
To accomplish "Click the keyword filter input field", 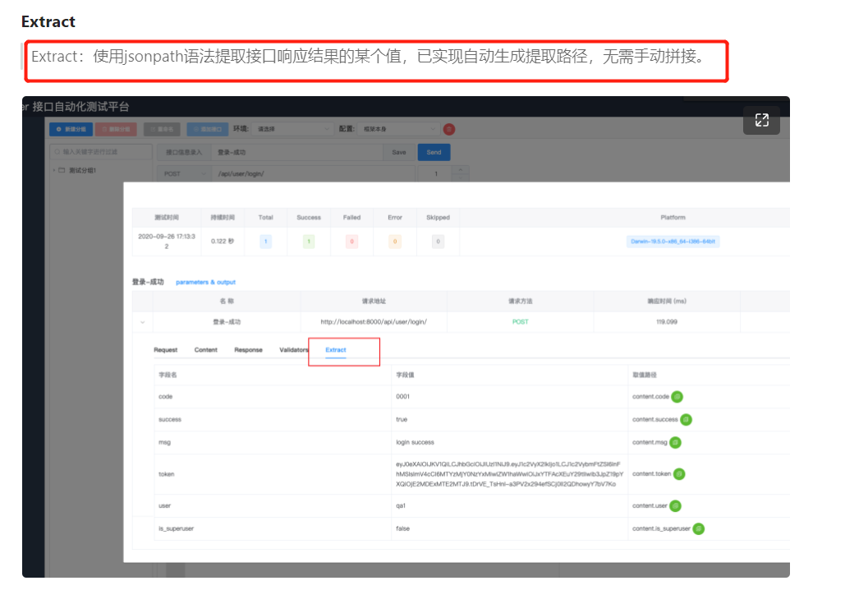I will tap(99, 151).
